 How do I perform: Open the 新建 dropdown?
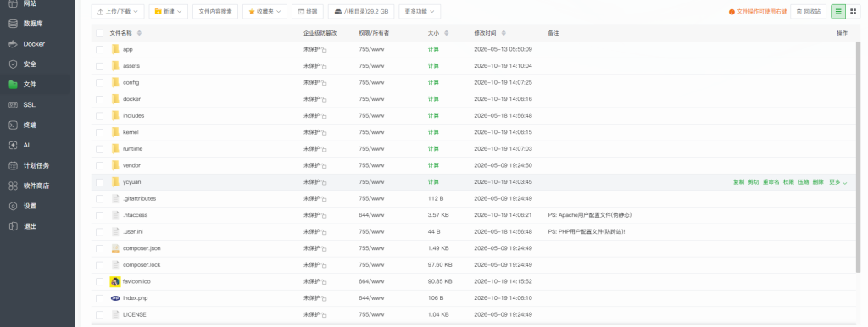[169, 12]
